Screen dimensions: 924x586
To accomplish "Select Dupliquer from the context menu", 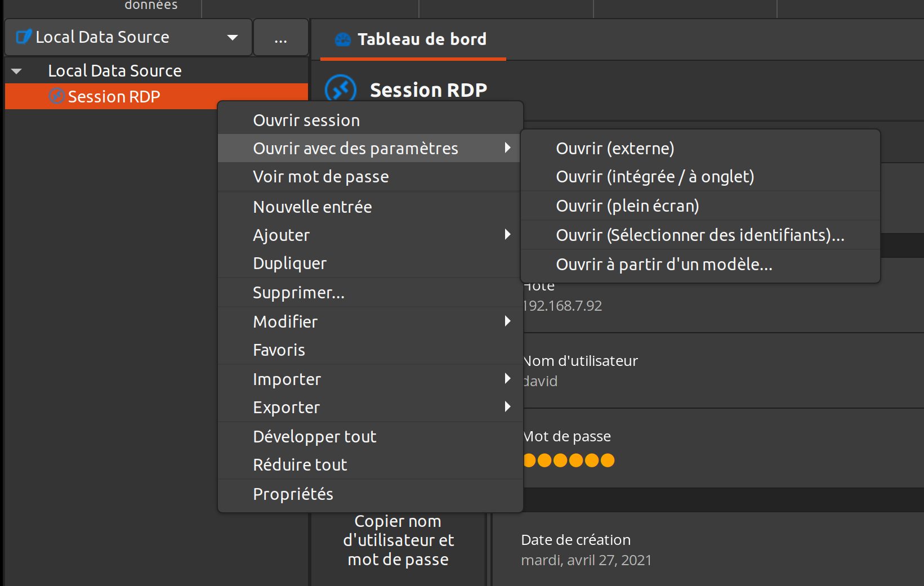I will [289, 263].
